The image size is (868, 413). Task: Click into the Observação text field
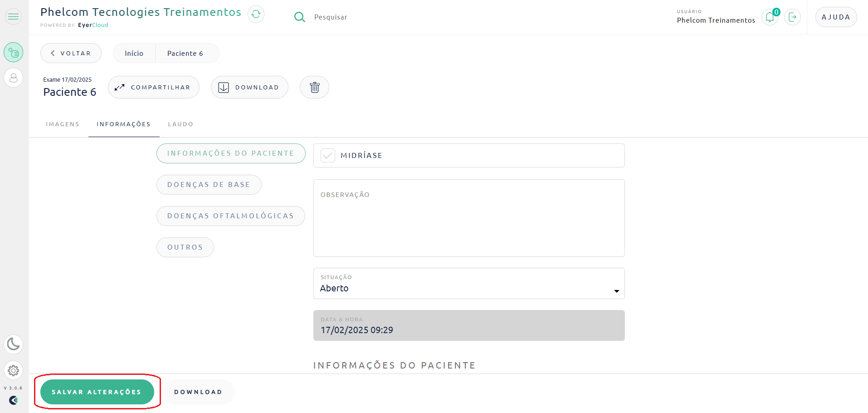click(468, 222)
